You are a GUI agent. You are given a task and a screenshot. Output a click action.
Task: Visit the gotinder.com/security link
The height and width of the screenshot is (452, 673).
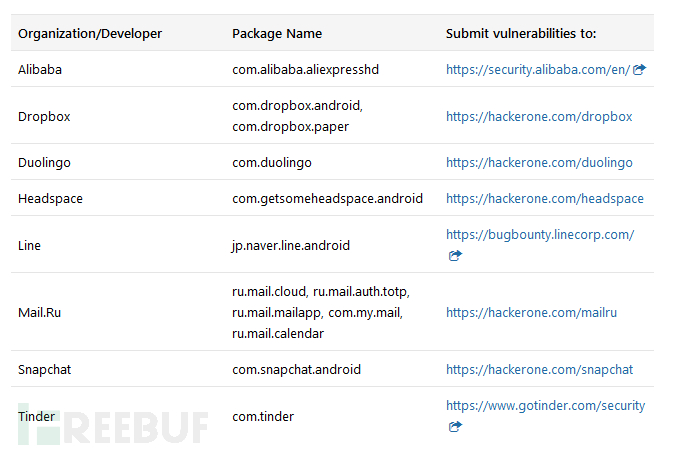pyautogui.click(x=545, y=406)
